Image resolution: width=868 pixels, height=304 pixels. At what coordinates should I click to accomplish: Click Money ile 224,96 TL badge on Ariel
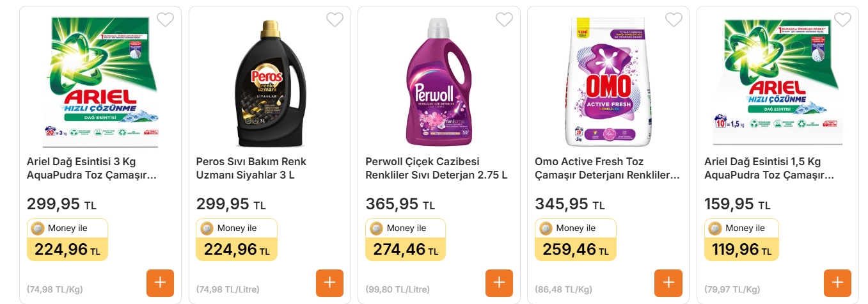pyautogui.click(x=67, y=240)
